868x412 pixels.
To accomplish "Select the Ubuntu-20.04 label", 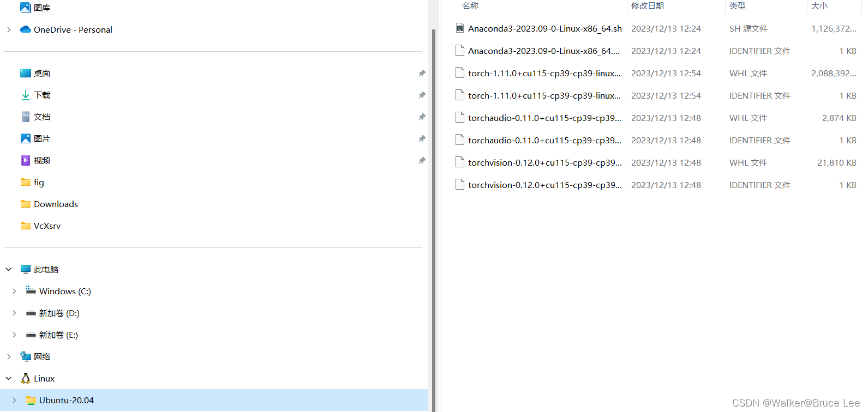I will click(67, 400).
